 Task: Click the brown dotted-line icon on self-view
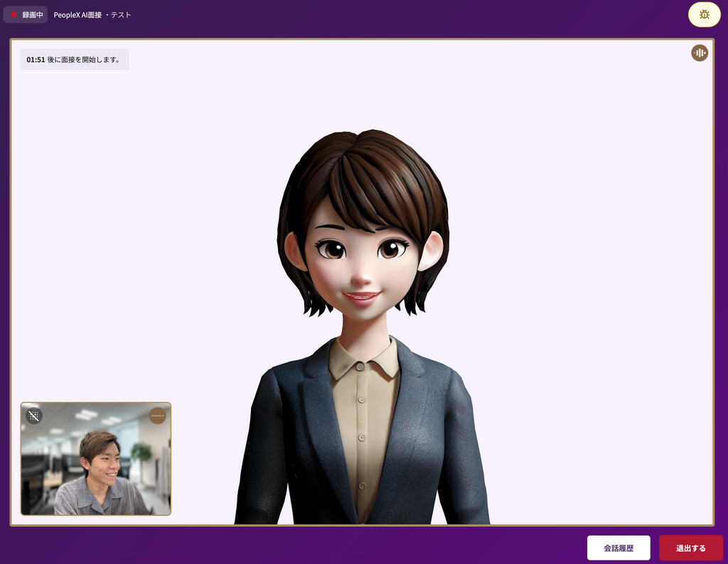(157, 416)
